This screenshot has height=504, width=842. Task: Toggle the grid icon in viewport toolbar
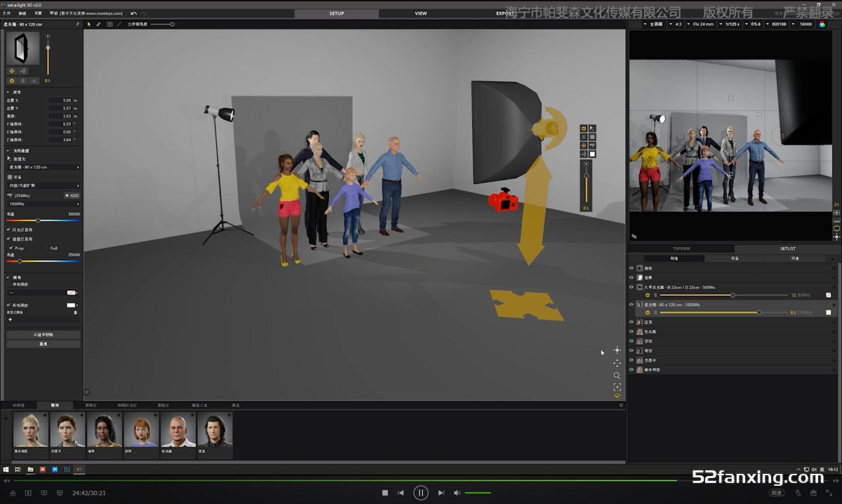click(109, 24)
